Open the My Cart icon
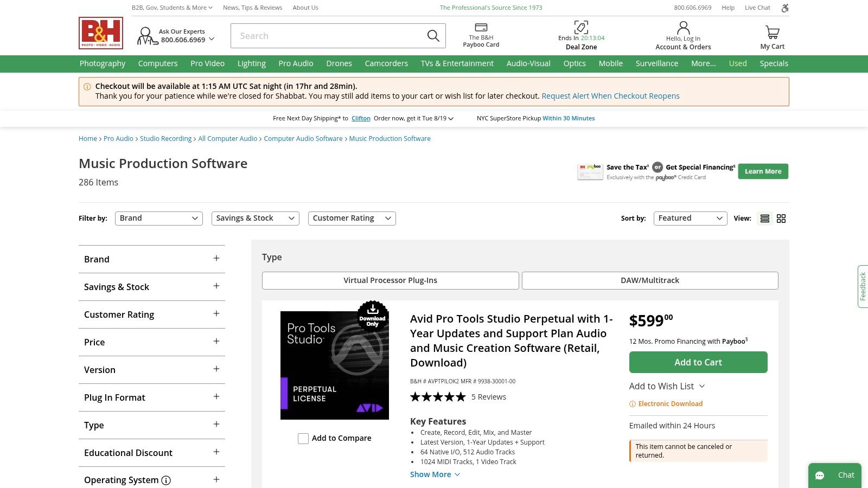 tap(772, 32)
